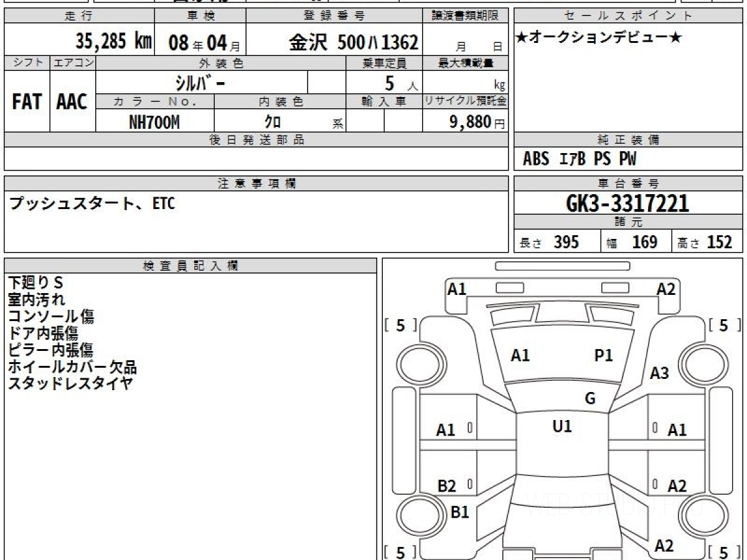The width and height of the screenshot is (747, 560).
Task: Click the セールスポイント header
Action: pos(629,16)
